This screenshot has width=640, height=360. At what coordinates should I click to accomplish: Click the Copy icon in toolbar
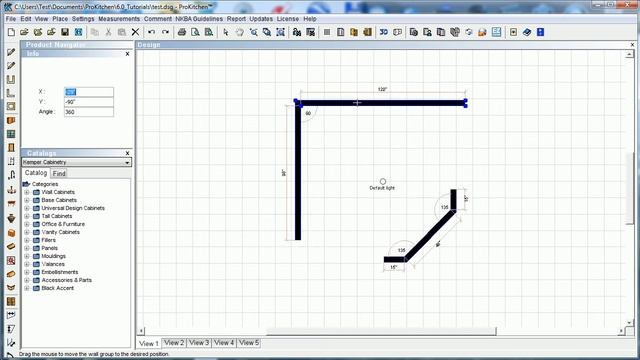tap(95, 32)
